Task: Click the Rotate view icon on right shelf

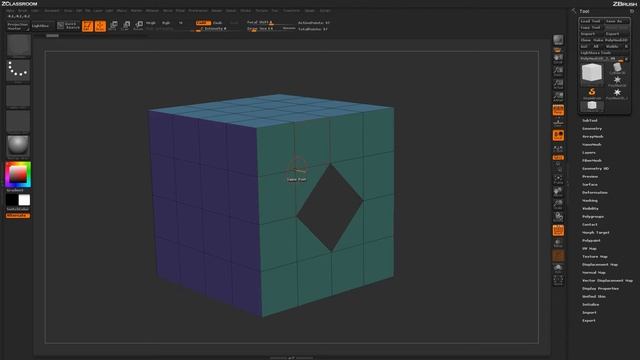Action: pyautogui.click(x=558, y=217)
